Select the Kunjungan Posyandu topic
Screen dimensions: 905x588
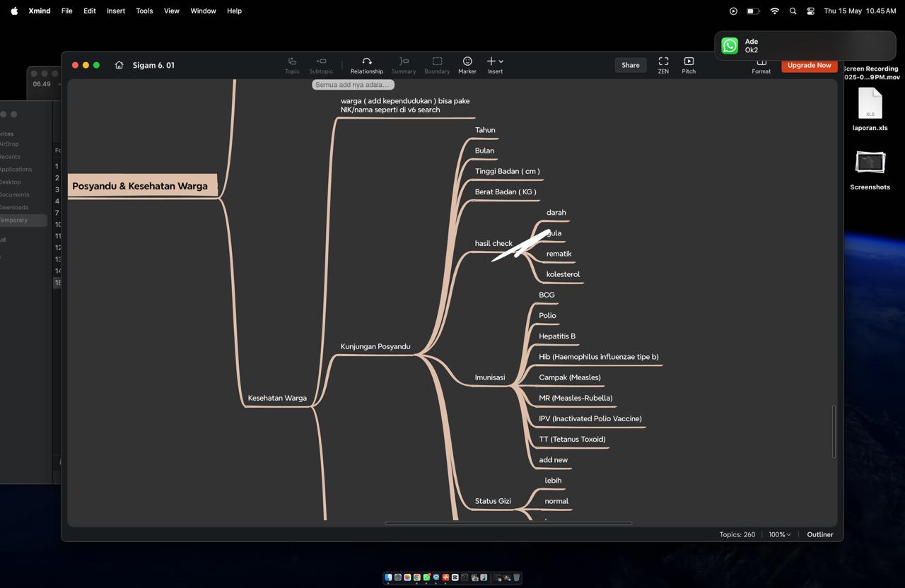pos(375,346)
